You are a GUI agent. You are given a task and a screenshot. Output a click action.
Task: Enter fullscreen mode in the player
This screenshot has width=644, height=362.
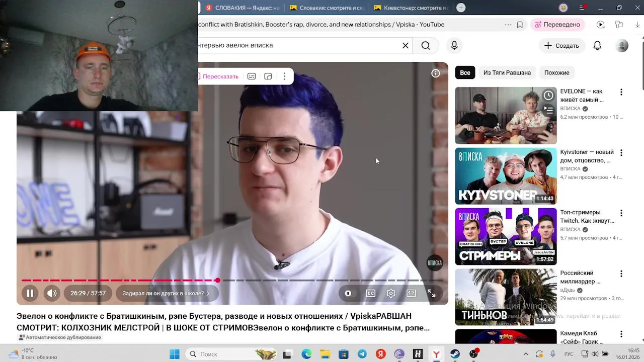tap(431, 294)
